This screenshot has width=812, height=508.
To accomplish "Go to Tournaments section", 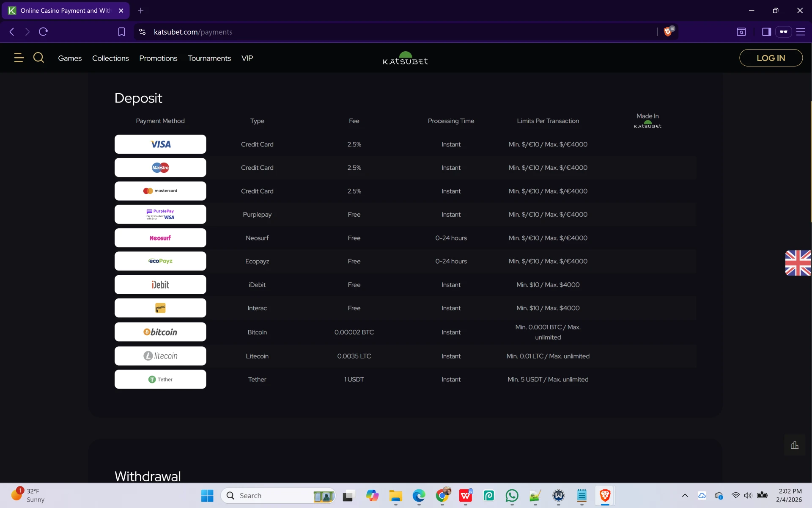I will tap(209, 58).
